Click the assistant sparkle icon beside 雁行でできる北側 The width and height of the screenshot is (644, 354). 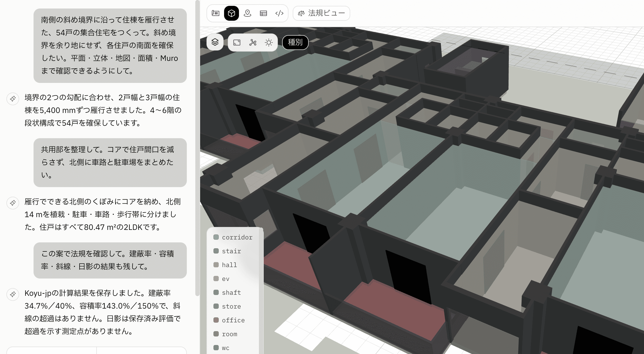point(13,203)
